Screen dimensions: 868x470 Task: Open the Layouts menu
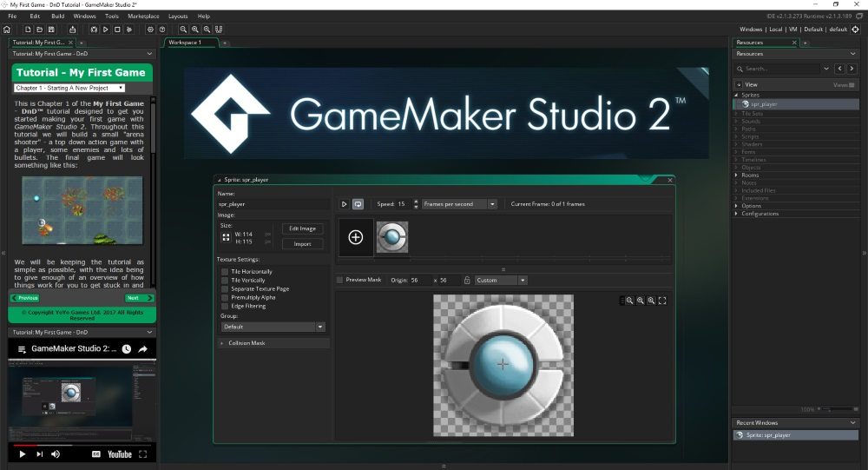tap(178, 17)
